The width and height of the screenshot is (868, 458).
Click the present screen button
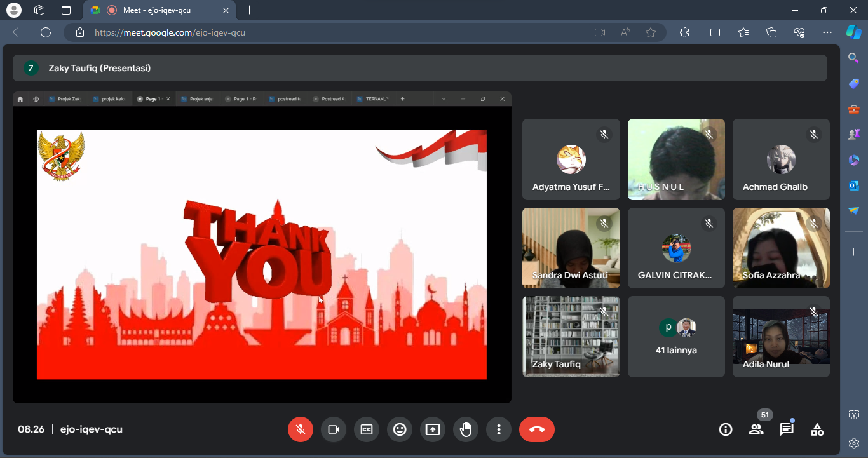433,429
